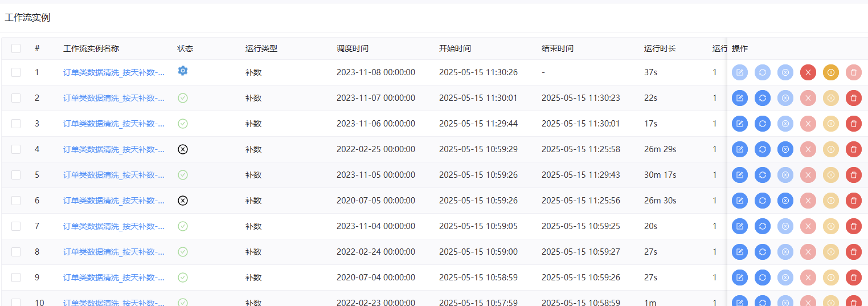The width and height of the screenshot is (868, 306).
Task: Click the rerun icon for instance row 8
Action: tap(762, 252)
